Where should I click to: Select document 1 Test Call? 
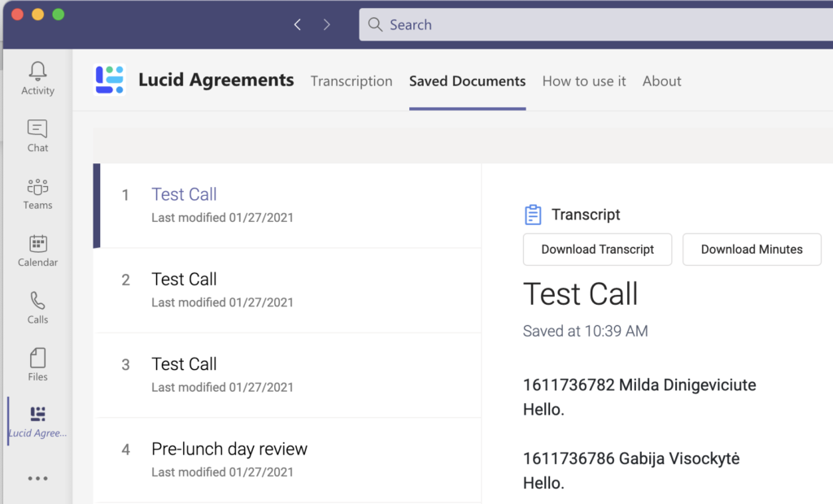tap(287, 206)
